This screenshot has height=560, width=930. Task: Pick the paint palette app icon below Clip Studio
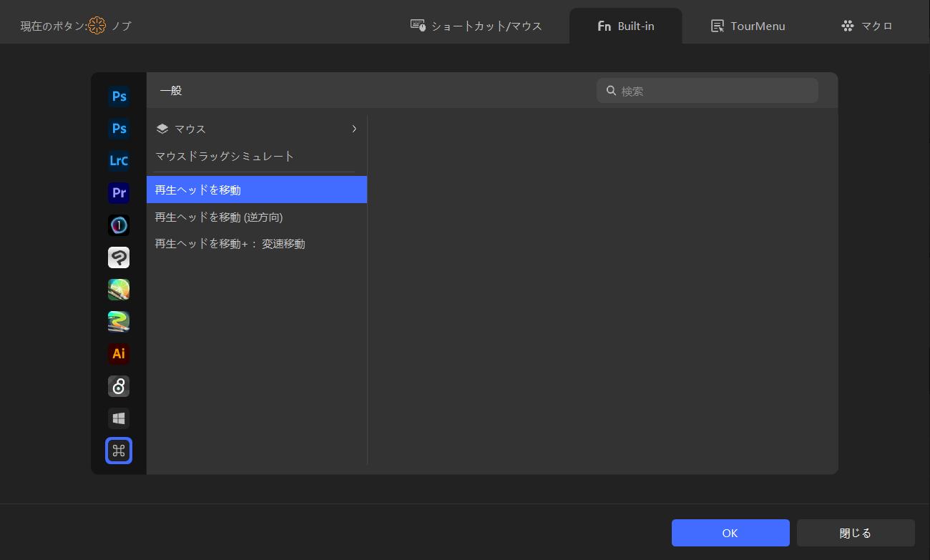point(119,289)
